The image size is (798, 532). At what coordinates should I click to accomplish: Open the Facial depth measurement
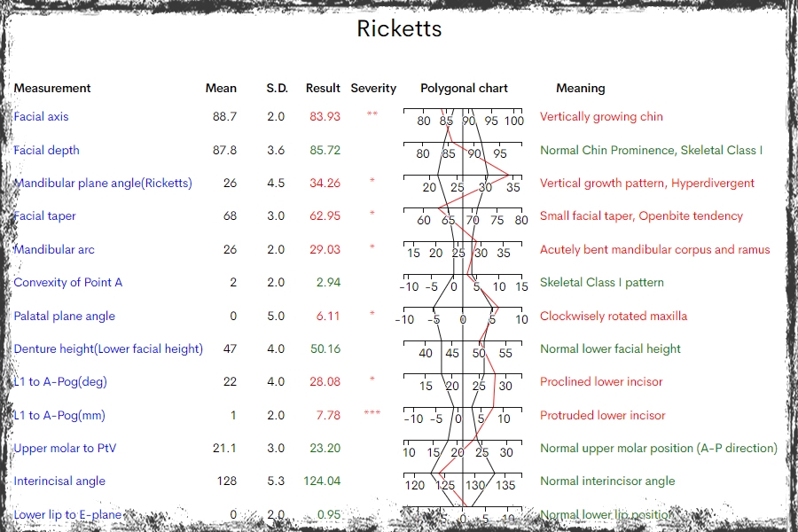tap(46, 151)
